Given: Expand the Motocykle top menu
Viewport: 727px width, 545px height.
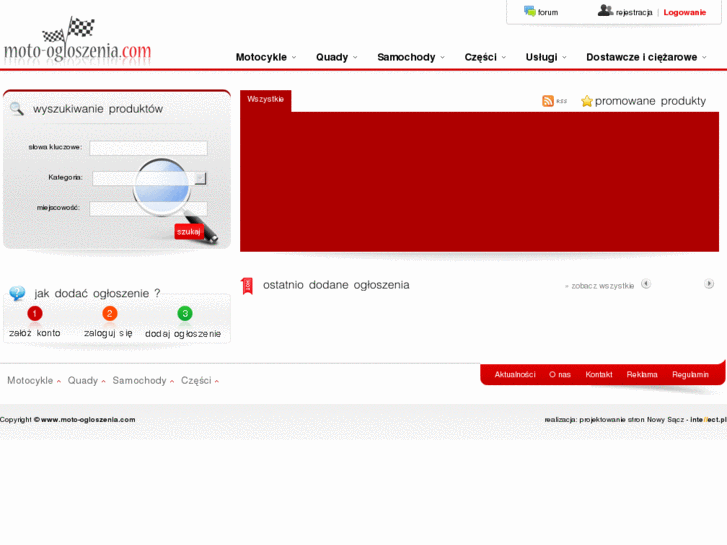Looking at the screenshot, I should pyautogui.click(x=266, y=57).
